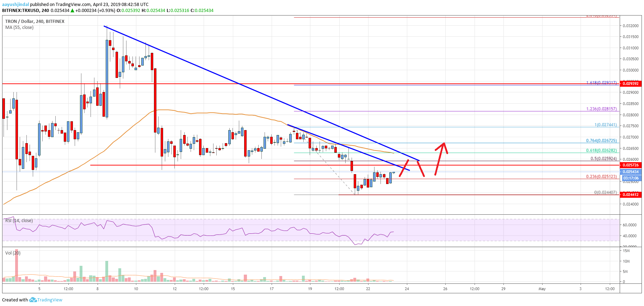Click the volume 15M axis value
644x306 pixels.
(626, 251)
